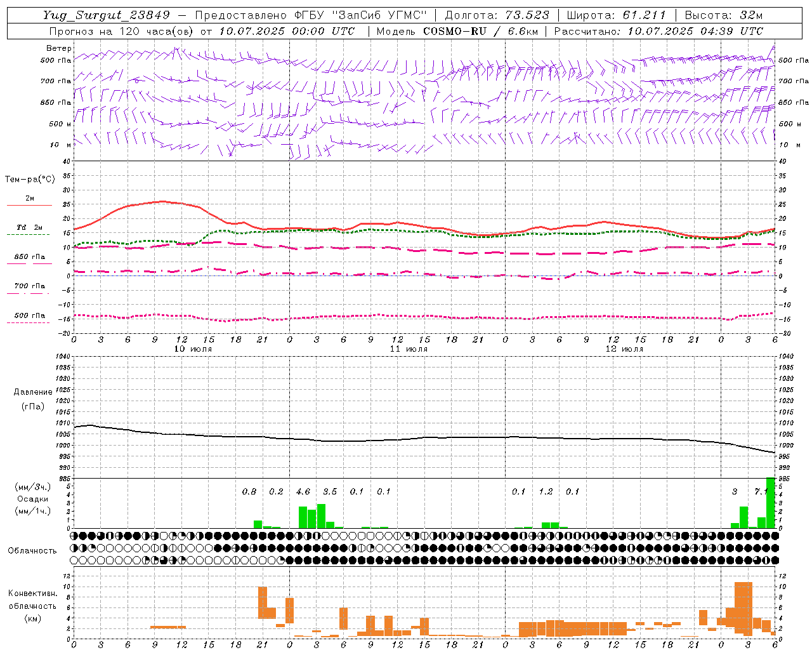Click the Конвективн. convective cloud label

[x=33, y=593]
